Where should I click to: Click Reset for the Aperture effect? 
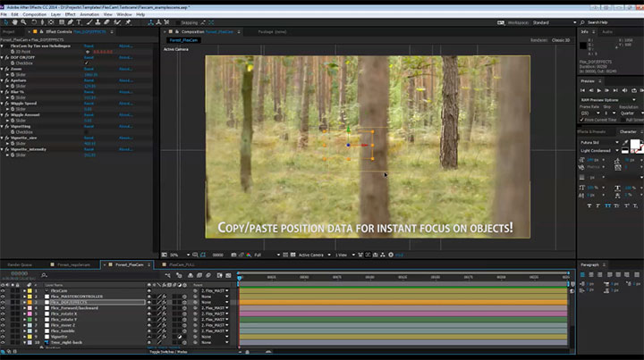click(x=89, y=80)
